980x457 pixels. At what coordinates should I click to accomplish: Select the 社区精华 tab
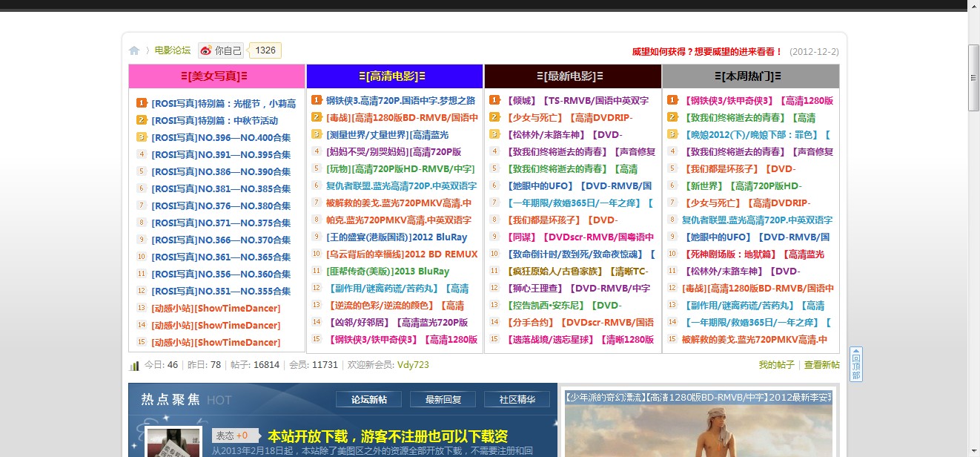[517, 398]
